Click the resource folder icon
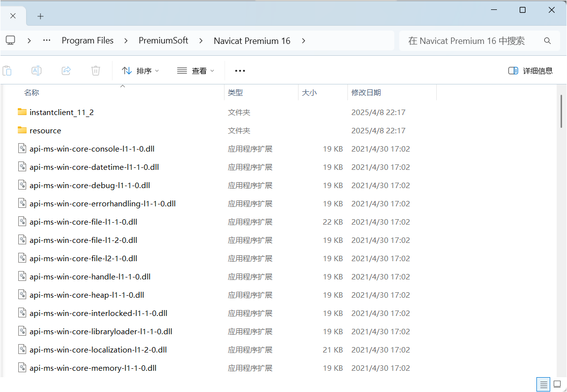The height and width of the screenshot is (392, 567). coord(22,130)
